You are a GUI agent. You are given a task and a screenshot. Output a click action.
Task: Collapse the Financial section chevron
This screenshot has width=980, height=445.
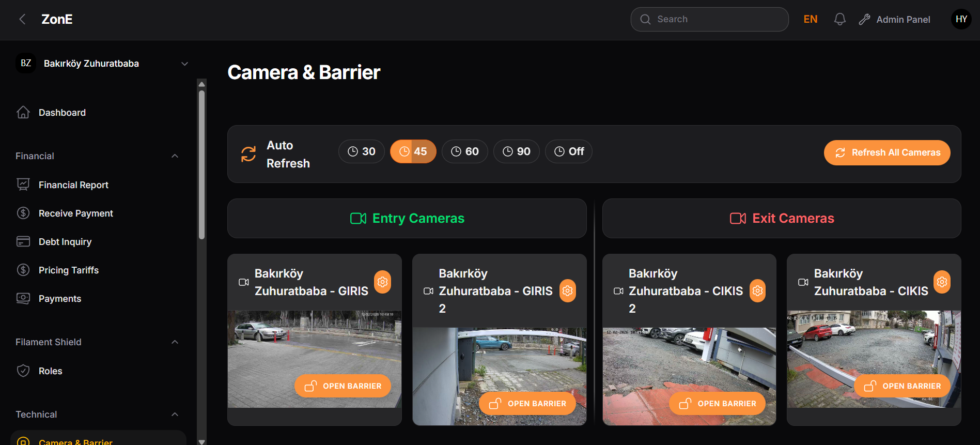[x=175, y=156]
